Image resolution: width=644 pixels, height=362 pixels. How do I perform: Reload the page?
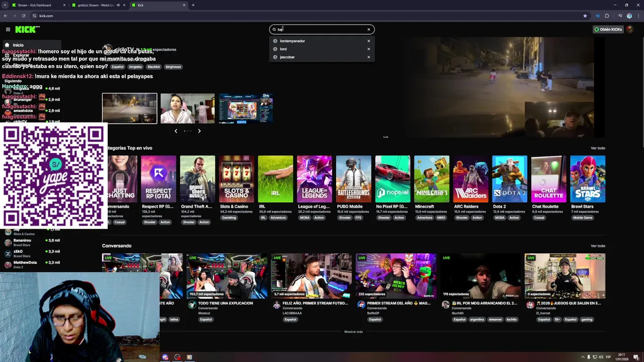23,16
